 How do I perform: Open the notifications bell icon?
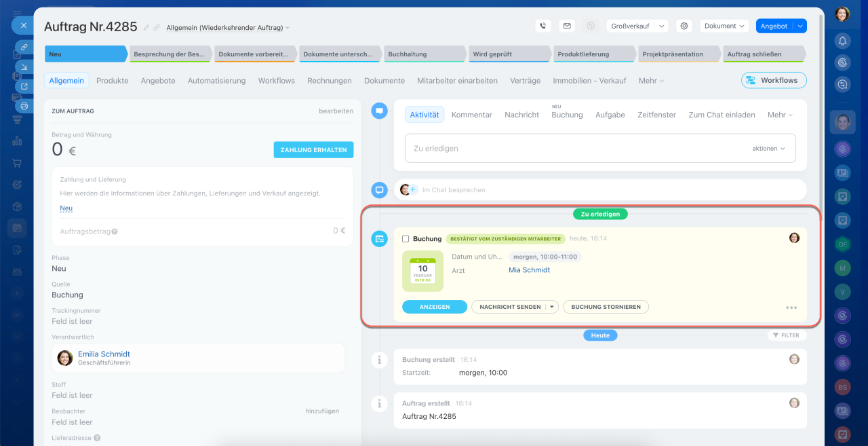pos(842,41)
